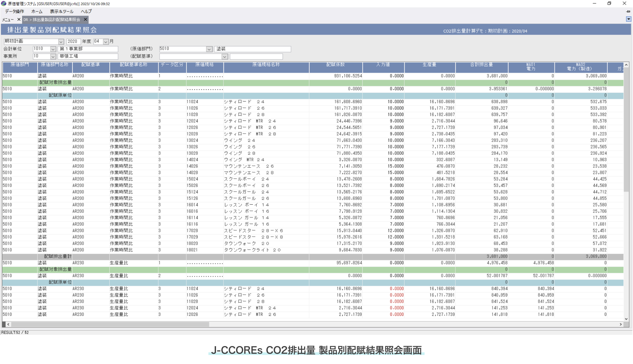Open the empty 配賦基準 dropdown
The width and height of the screenshot is (633, 364).
(225, 56)
